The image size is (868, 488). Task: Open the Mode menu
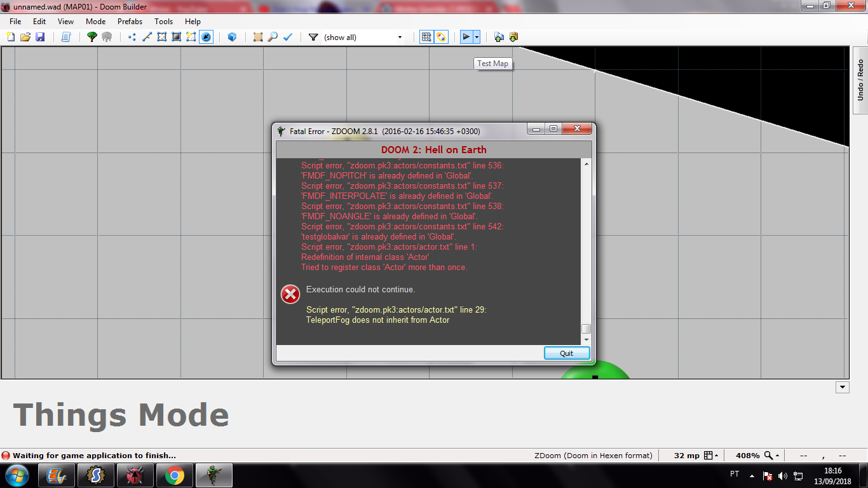pyautogui.click(x=95, y=21)
